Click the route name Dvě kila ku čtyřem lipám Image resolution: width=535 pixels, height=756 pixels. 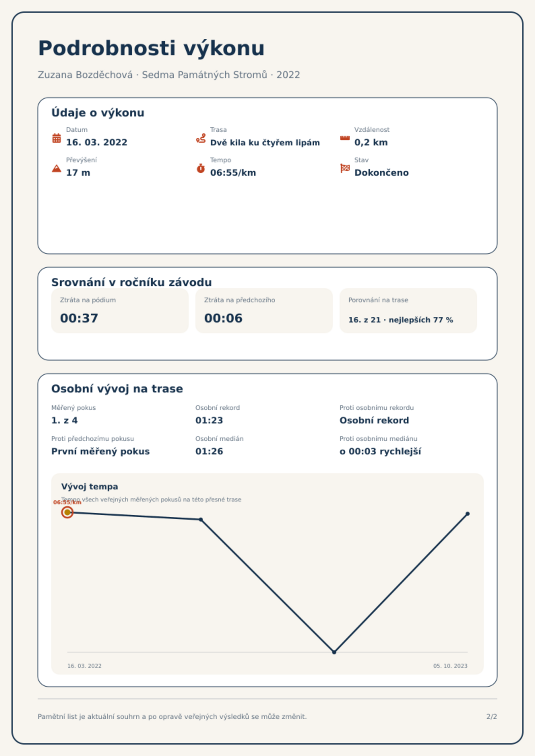coord(265,142)
